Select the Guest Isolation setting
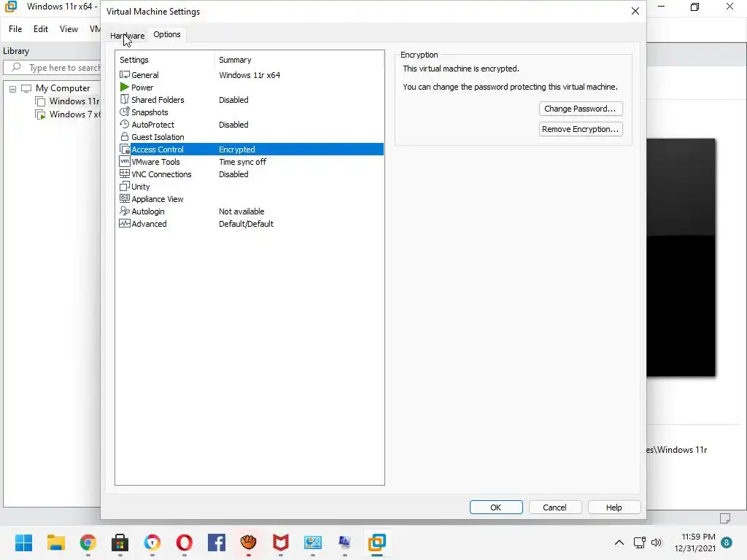Viewport: 747px width, 560px height. (x=251, y=136)
